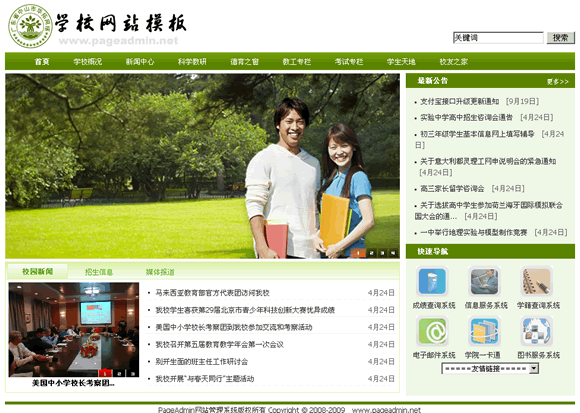Open news 马来西亚教育部官方代表团访问我校
580x413 pixels.
[x=212, y=293]
